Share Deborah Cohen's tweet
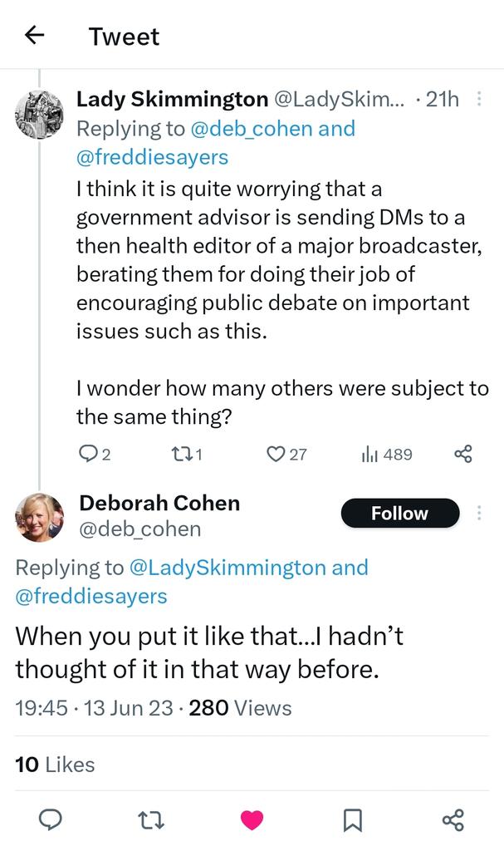Image resolution: width=504 pixels, height=851 pixels. [453, 820]
